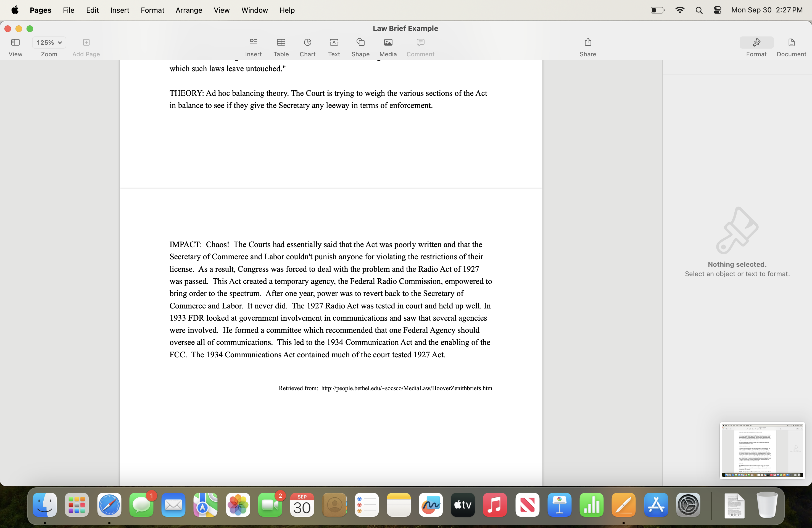Expand the 125% Zoom dropdown
812x528 pixels.
click(x=49, y=43)
